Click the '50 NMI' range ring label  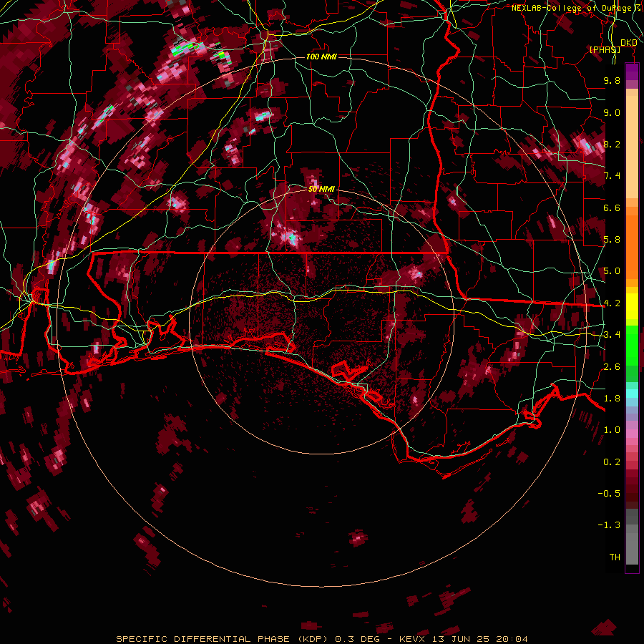click(x=321, y=189)
